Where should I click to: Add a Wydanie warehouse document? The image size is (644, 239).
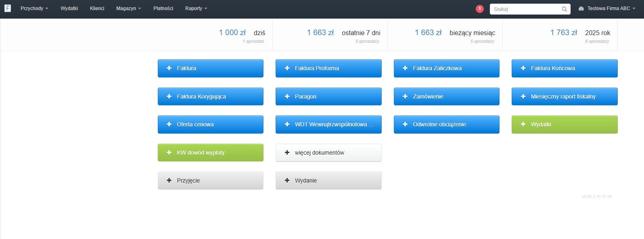pos(328,180)
